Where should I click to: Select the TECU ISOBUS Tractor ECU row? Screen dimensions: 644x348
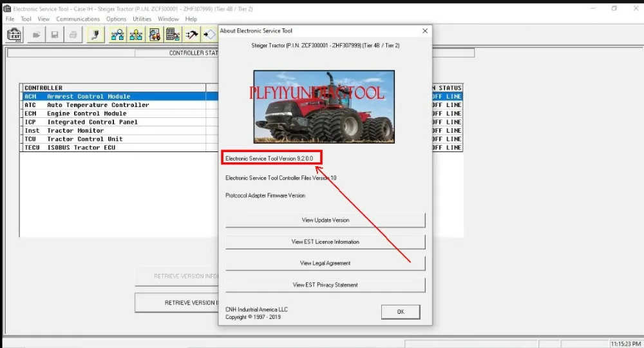coord(119,148)
